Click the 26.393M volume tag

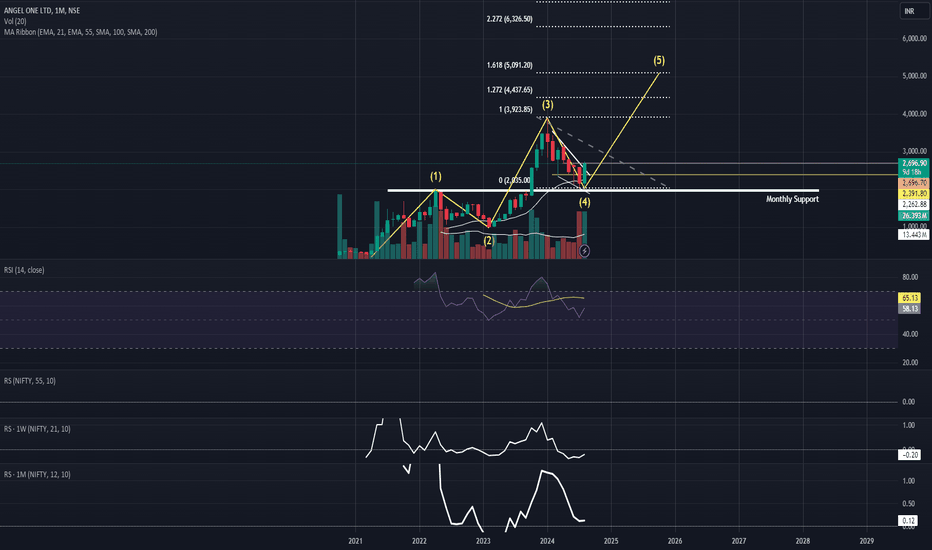[x=914, y=216]
